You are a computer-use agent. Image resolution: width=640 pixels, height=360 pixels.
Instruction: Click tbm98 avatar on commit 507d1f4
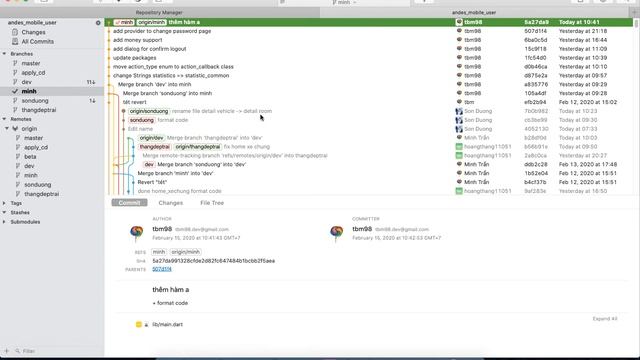[x=459, y=31]
